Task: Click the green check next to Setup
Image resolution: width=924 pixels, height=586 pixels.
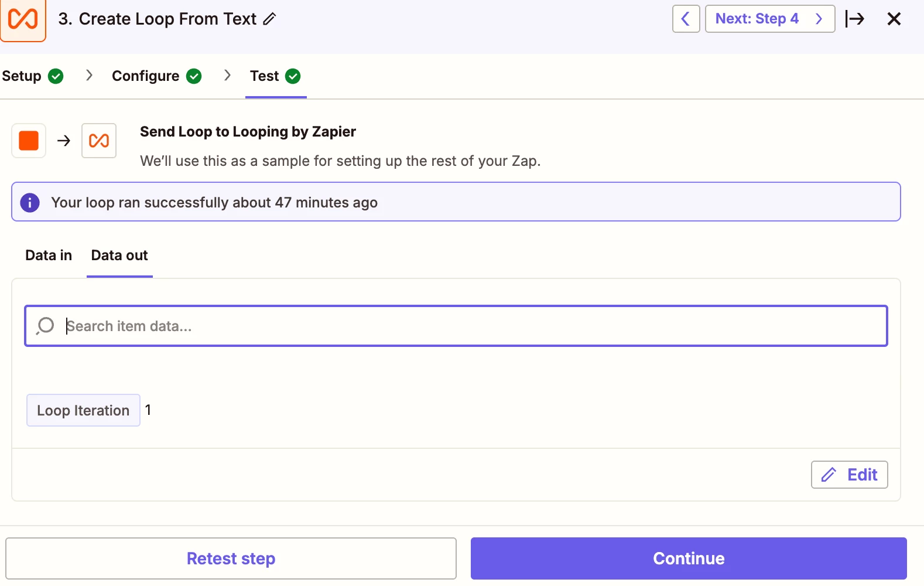Action: point(56,76)
